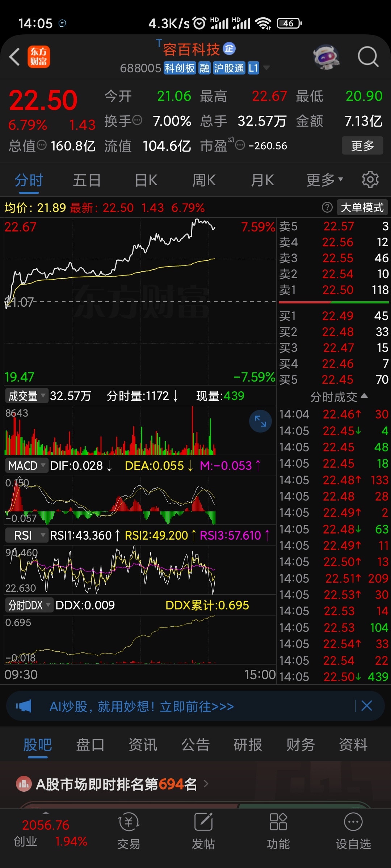Tap the back arrow icon
The width and height of the screenshot is (391, 868).
(14, 57)
